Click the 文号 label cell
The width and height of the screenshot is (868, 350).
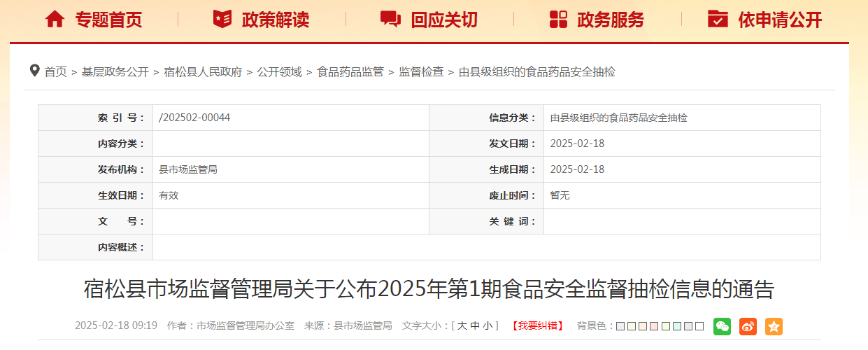point(96,221)
